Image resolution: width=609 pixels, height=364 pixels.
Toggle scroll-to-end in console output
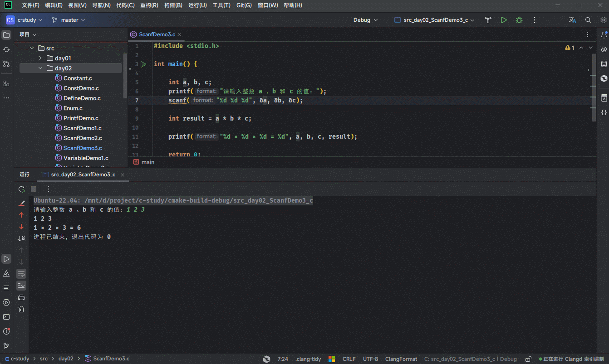(21, 286)
